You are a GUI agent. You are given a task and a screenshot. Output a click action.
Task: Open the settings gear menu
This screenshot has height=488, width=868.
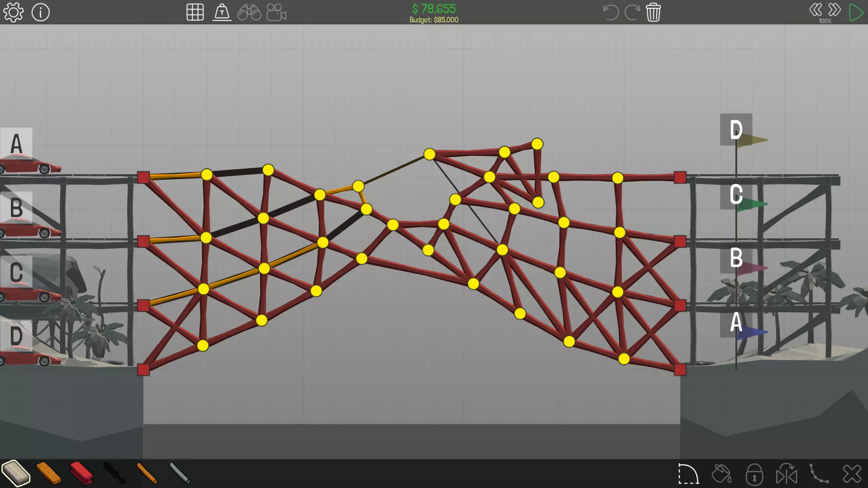pyautogui.click(x=13, y=12)
